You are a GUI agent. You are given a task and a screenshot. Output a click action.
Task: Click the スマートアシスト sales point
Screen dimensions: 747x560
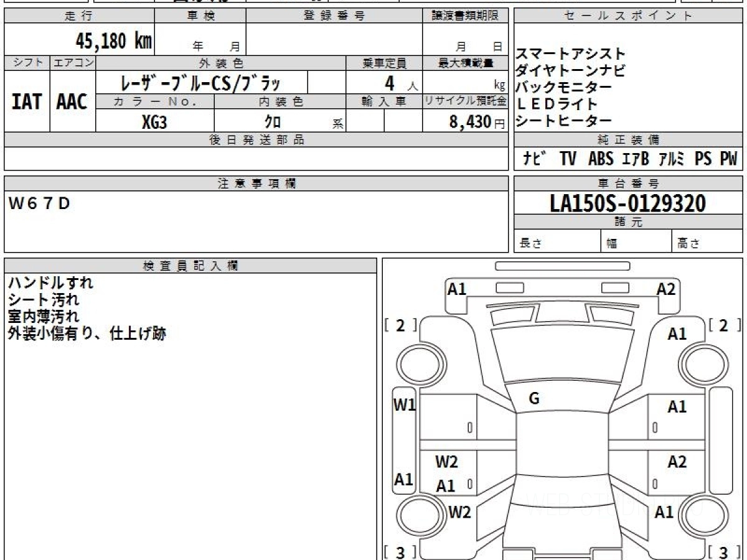570,54
